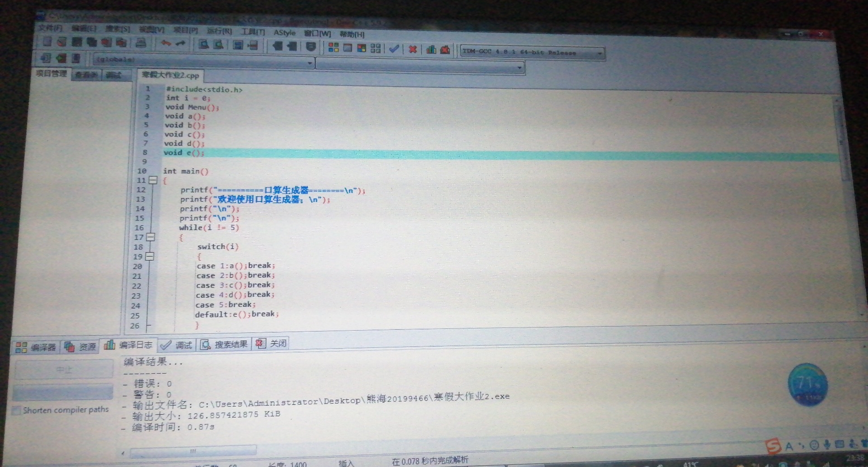Click the New file toolbar icon
Screen dimensions: 868x467
click(47, 42)
